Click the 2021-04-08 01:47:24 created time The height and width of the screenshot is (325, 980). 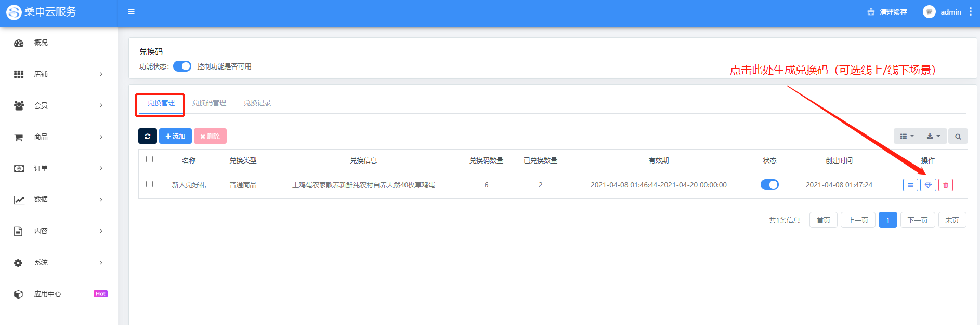pos(839,185)
